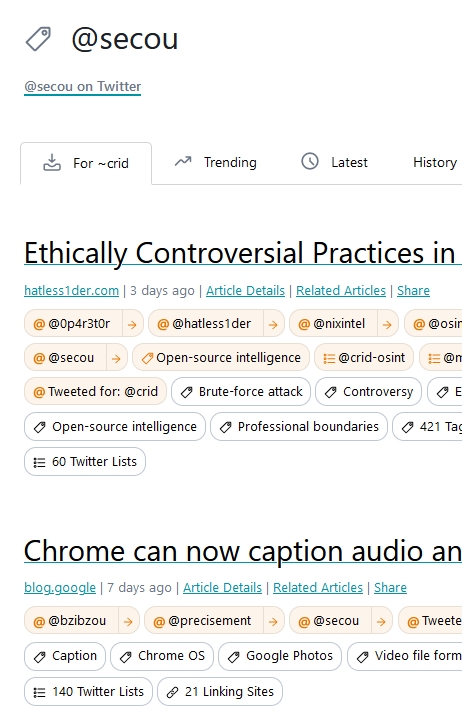
Task: Expand the arrow beside @hatless1der
Action: tap(273, 324)
